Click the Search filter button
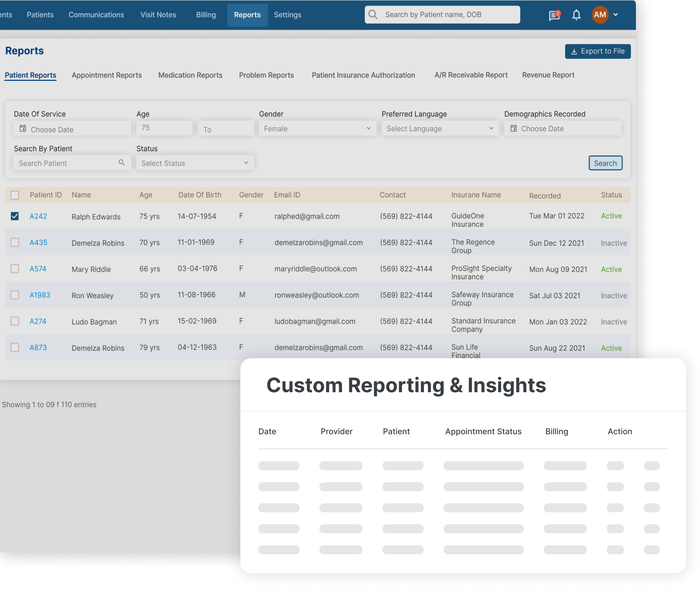This screenshot has width=700, height=612. coord(605,163)
